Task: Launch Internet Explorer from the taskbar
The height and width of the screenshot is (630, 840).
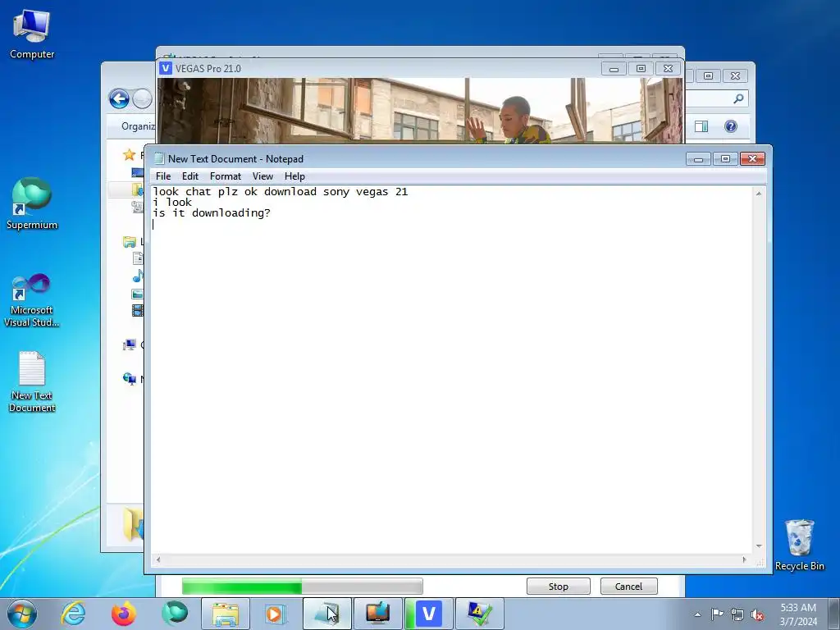Action: coord(73,614)
